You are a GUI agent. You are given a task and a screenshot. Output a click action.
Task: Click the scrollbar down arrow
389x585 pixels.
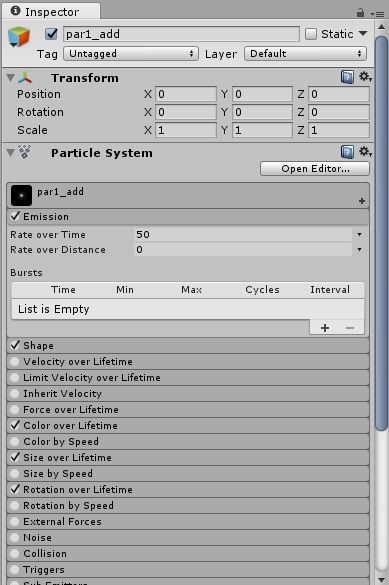point(381,579)
